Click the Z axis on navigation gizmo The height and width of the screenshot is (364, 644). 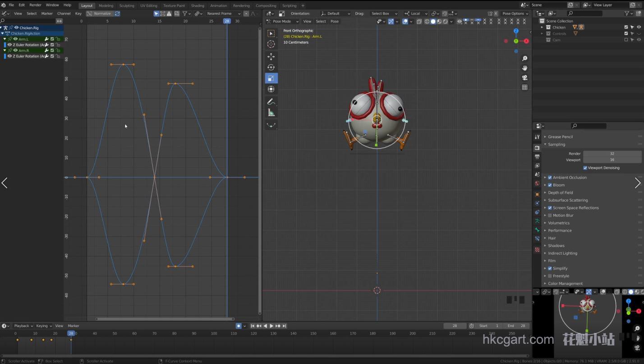point(516,31)
